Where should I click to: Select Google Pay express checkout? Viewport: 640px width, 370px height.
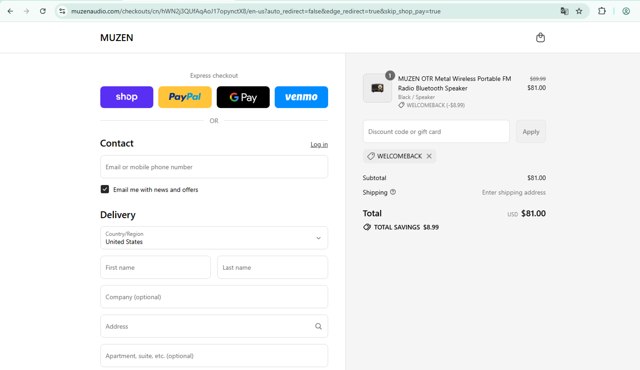point(243,97)
